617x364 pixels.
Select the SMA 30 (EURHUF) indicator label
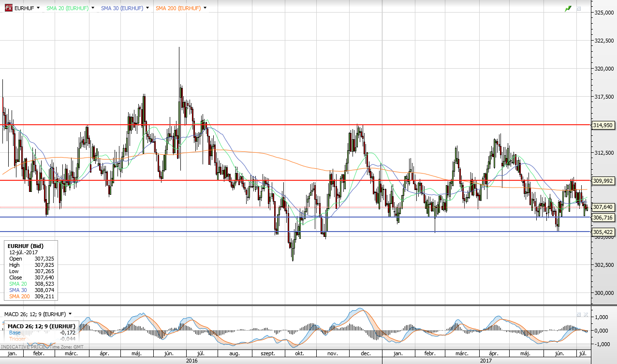tap(122, 8)
